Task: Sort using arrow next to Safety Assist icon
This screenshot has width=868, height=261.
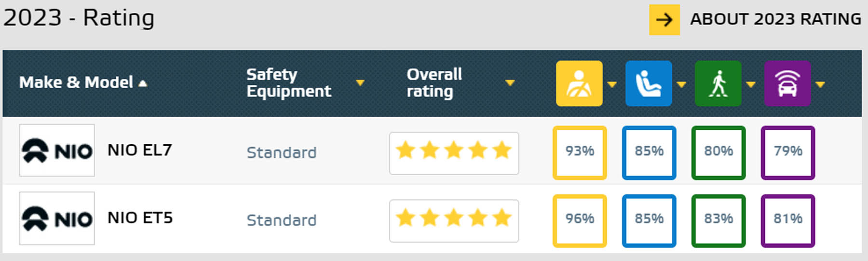Action: click(820, 85)
